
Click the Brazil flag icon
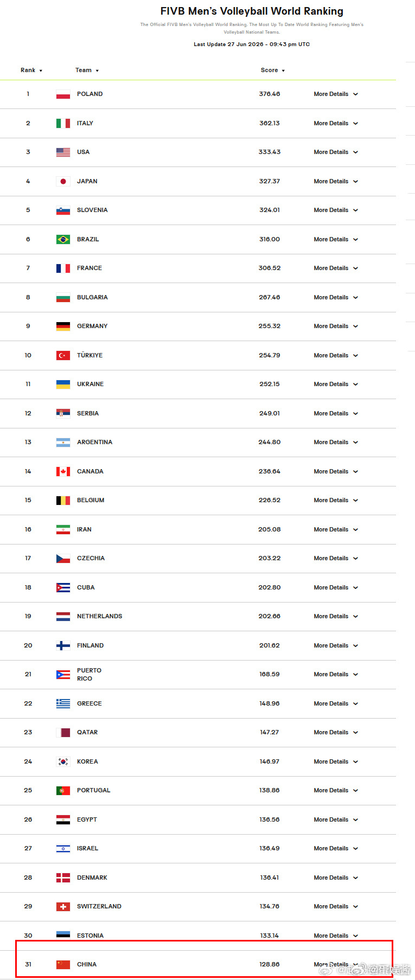pyautogui.click(x=63, y=239)
